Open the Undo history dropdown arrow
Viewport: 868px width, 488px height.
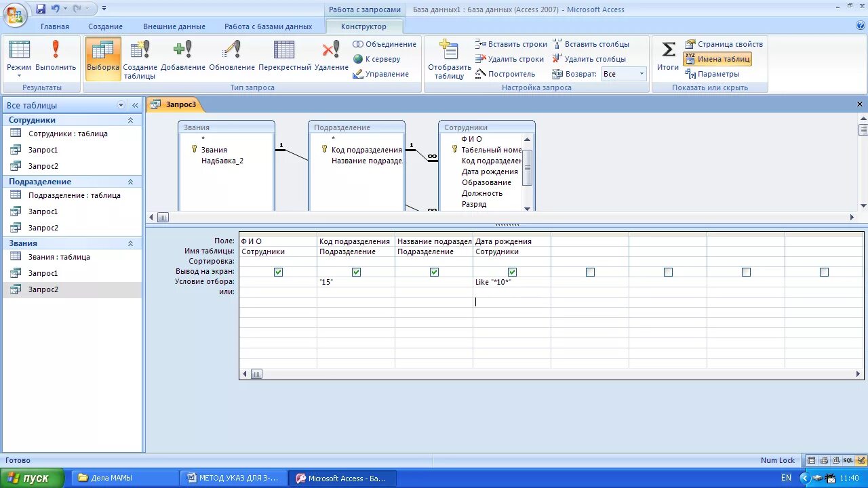65,9
